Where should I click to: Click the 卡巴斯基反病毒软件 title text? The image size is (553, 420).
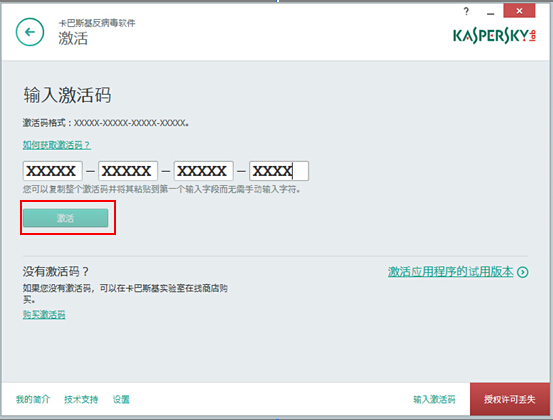click(97, 23)
